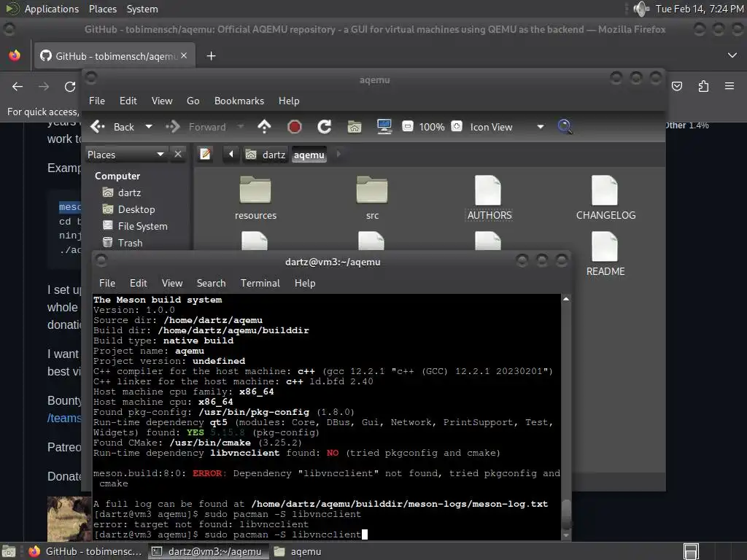
Task: Open the Places menu in top panel
Action: click(x=102, y=9)
